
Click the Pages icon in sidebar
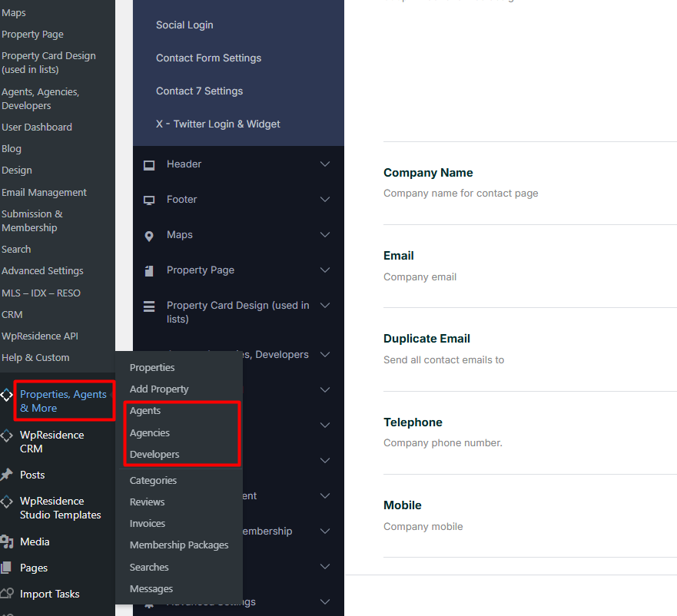(7, 568)
